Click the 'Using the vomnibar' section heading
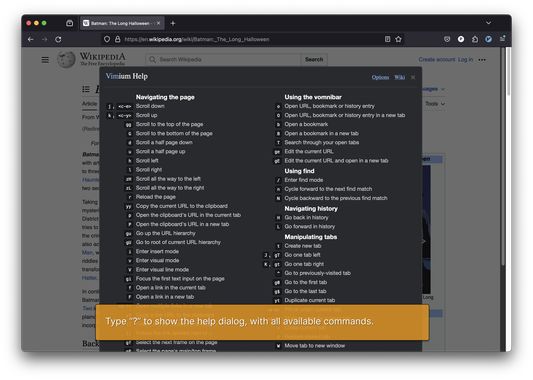 pos(313,97)
